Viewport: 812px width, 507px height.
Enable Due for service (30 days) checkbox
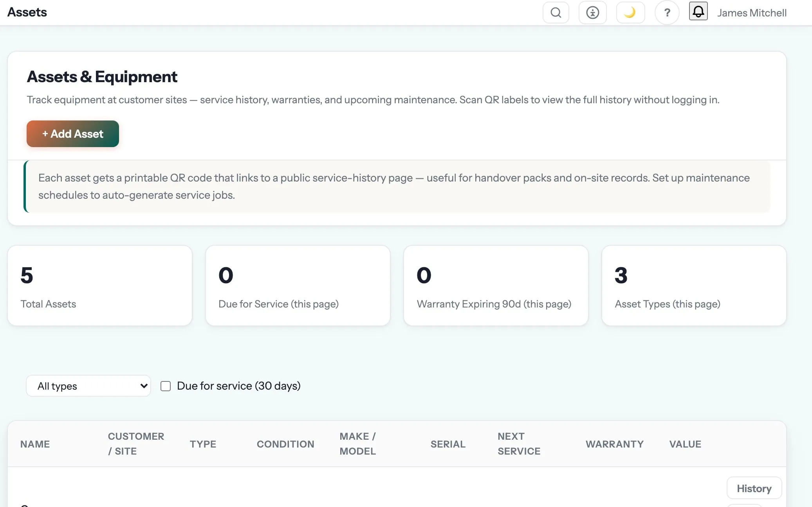[166, 386]
